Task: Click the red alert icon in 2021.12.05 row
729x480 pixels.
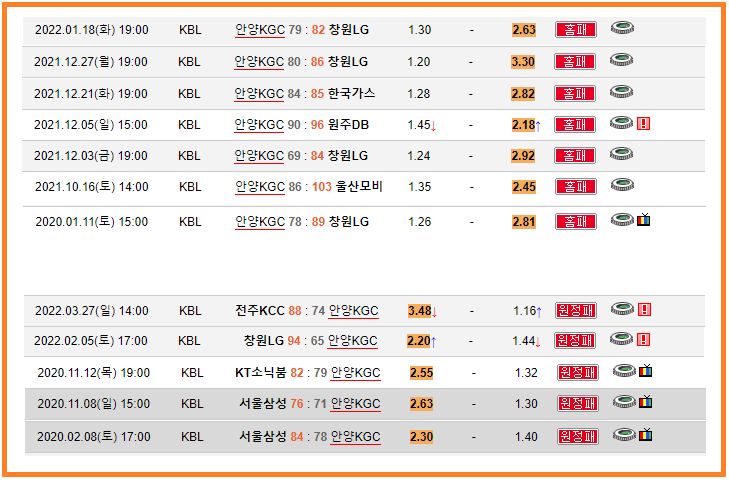Action: 644,124
